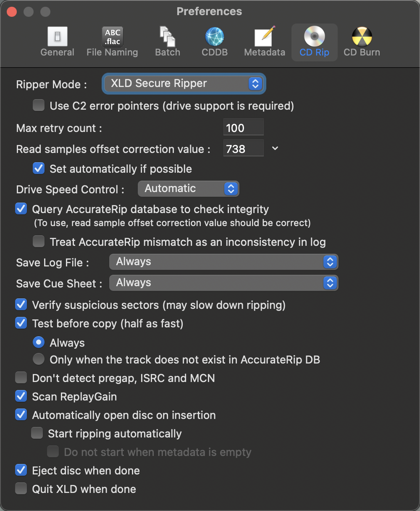Open the CD Burn radiation icon pane
Viewport: 420px width, 511px height.
pos(362,37)
